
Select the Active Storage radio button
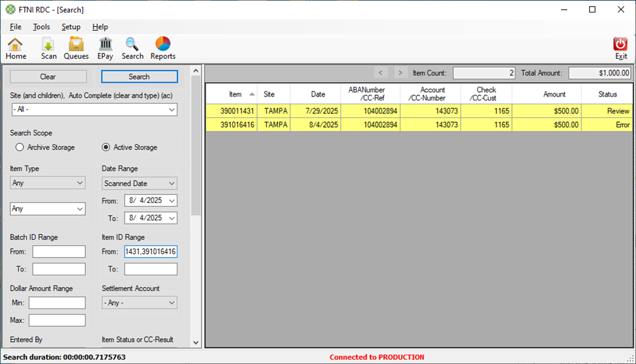pyautogui.click(x=106, y=147)
